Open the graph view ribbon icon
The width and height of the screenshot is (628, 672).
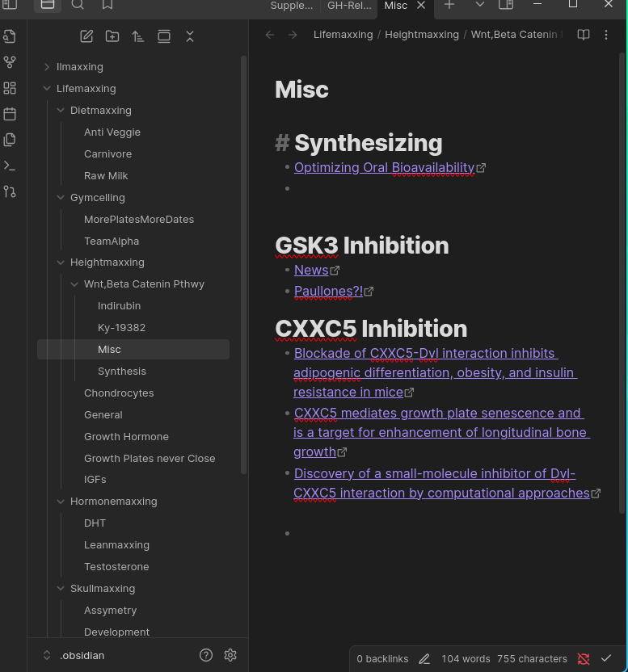click(x=10, y=62)
